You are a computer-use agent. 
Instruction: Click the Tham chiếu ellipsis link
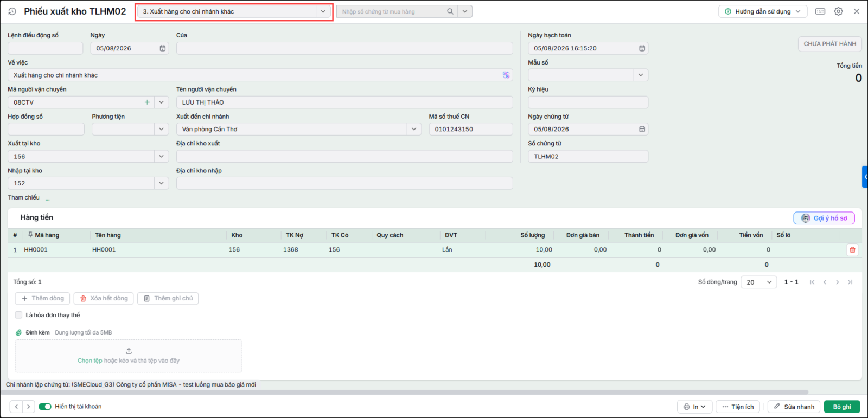[48, 198]
